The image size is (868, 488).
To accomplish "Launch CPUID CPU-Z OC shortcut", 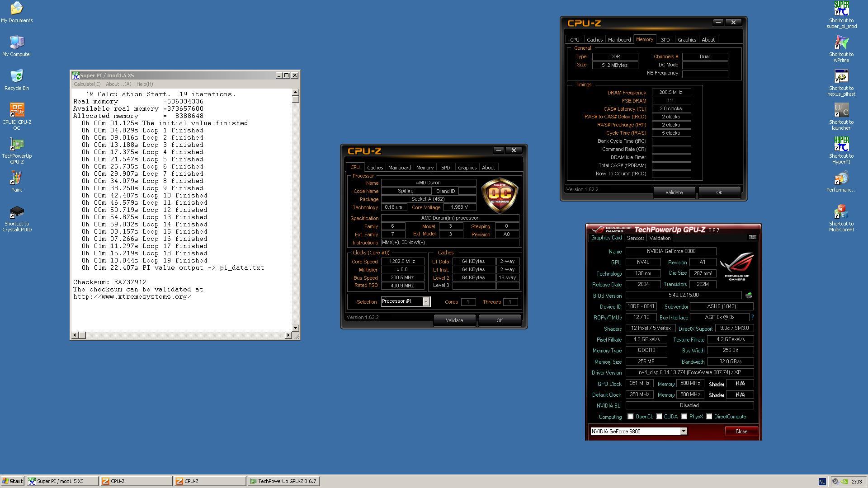I will click(x=17, y=116).
